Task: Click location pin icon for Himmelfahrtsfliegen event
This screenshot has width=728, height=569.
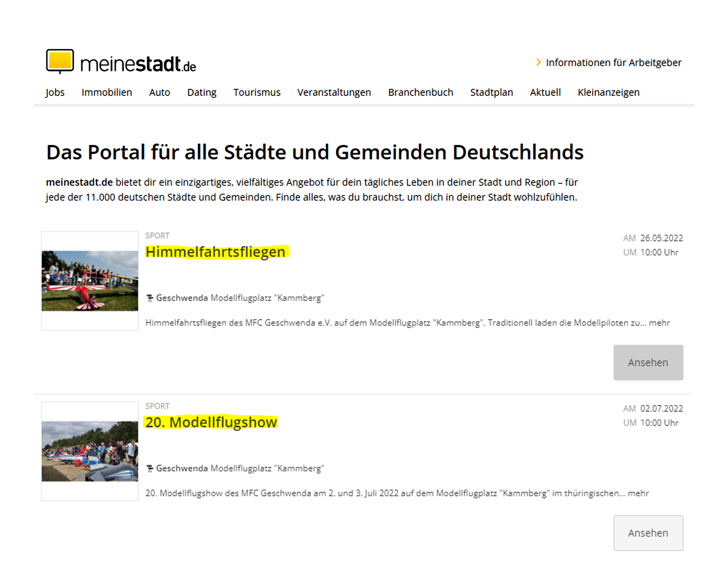Action: [150, 298]
